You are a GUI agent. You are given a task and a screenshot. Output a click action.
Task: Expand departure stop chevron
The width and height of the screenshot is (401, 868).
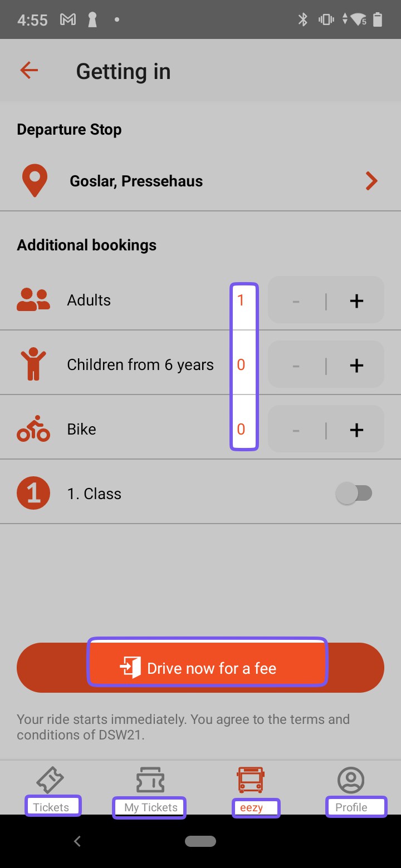tap(371, 181)
